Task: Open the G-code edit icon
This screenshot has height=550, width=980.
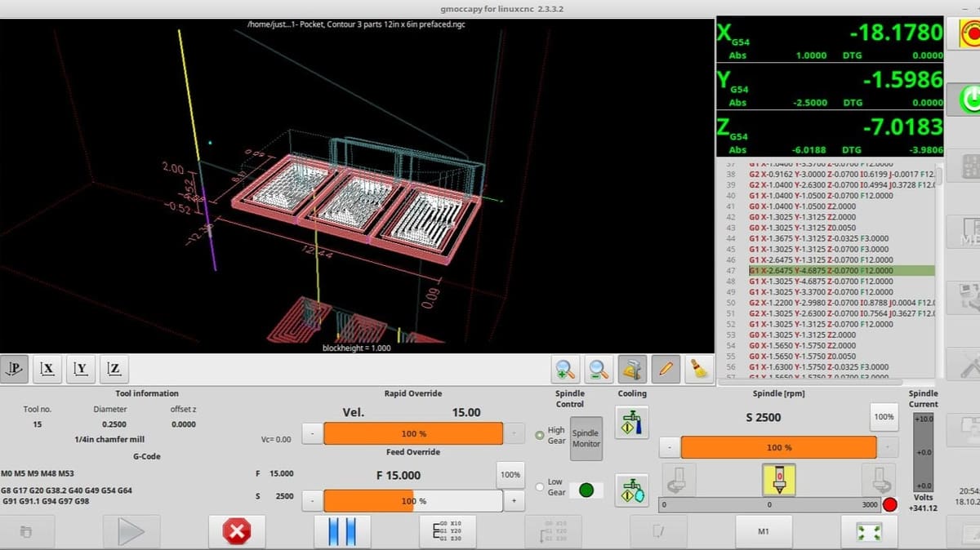Action: pyautogui.click(x=658, y=532)
